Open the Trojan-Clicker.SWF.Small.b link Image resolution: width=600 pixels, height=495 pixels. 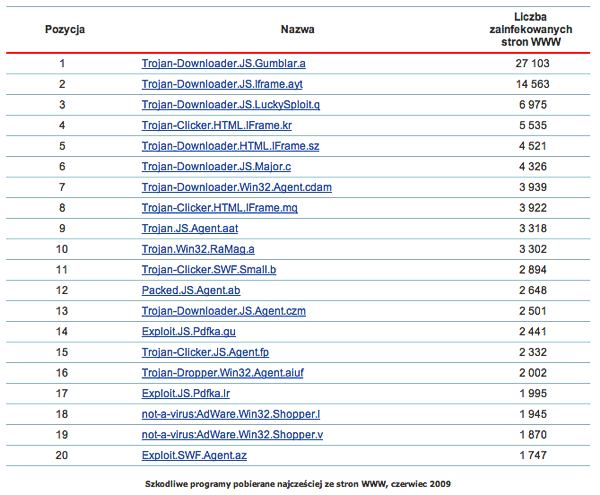coord(209,270)
